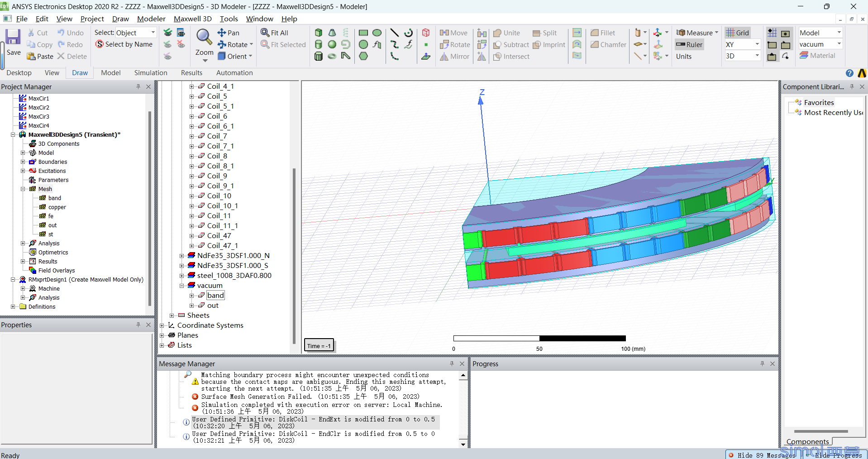Collapse the vacuum node in model tree
This screenshot has width=868, height=459.
(x=182, y=286)
